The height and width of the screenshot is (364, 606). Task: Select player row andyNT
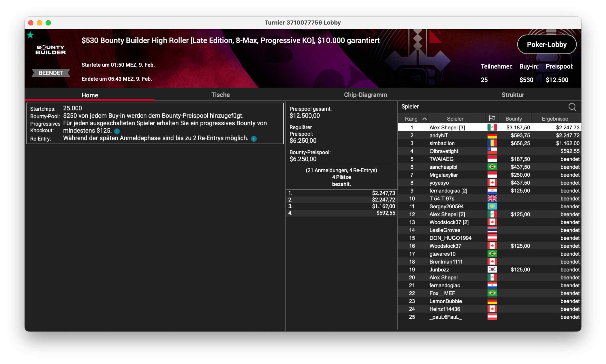click(x=438, y=135)
